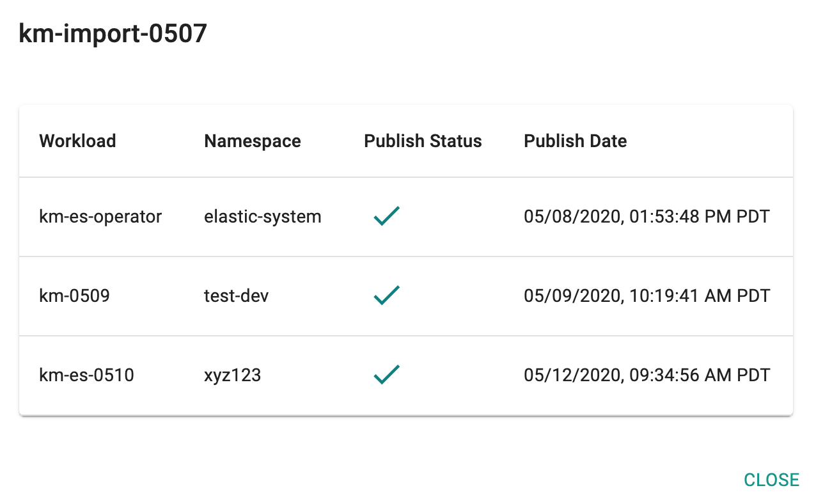The width and height of the screenshot is (816, 504).
Task: Select the km-0509 workload name
Action: click(74, 296)
